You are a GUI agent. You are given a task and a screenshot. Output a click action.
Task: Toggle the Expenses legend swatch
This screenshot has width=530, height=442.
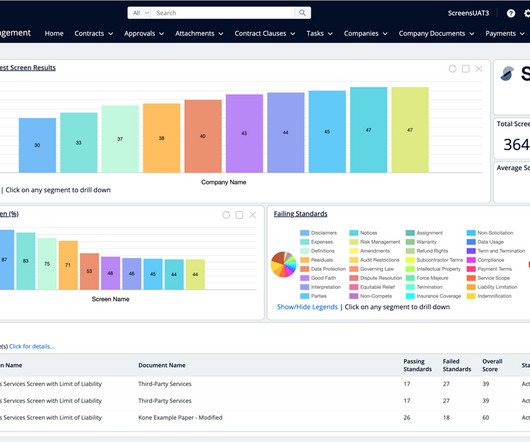[x=305, y=242]
